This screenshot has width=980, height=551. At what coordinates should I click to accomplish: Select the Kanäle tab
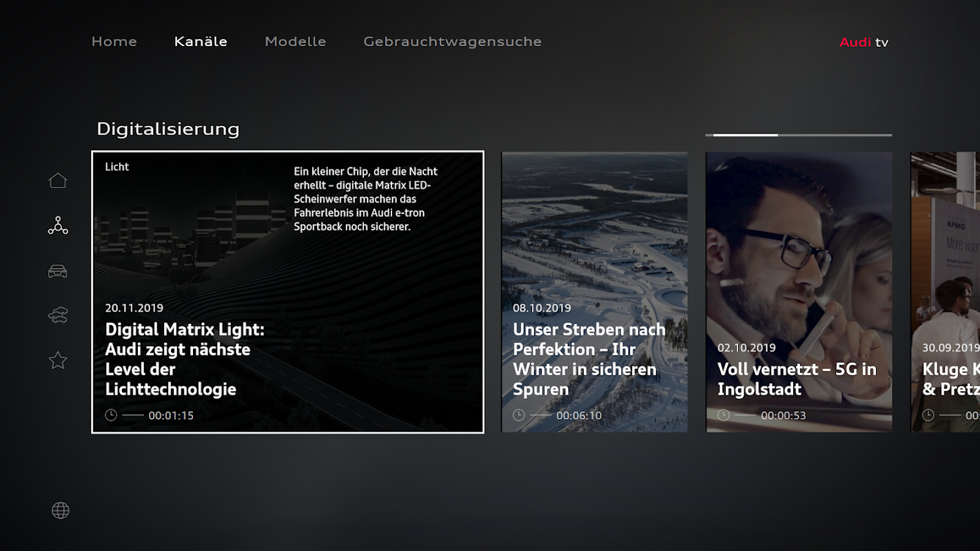pyautogui.click(x=201, y=41)
